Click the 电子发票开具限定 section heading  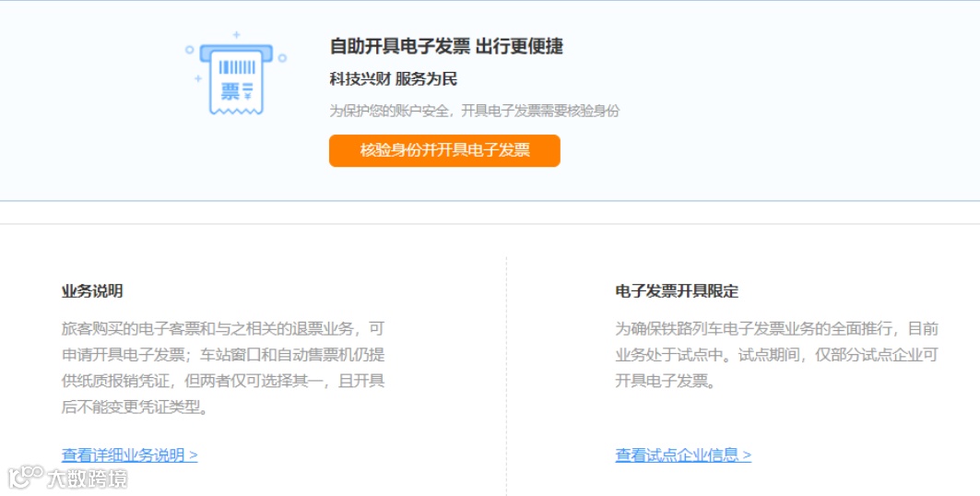[677, 291]
